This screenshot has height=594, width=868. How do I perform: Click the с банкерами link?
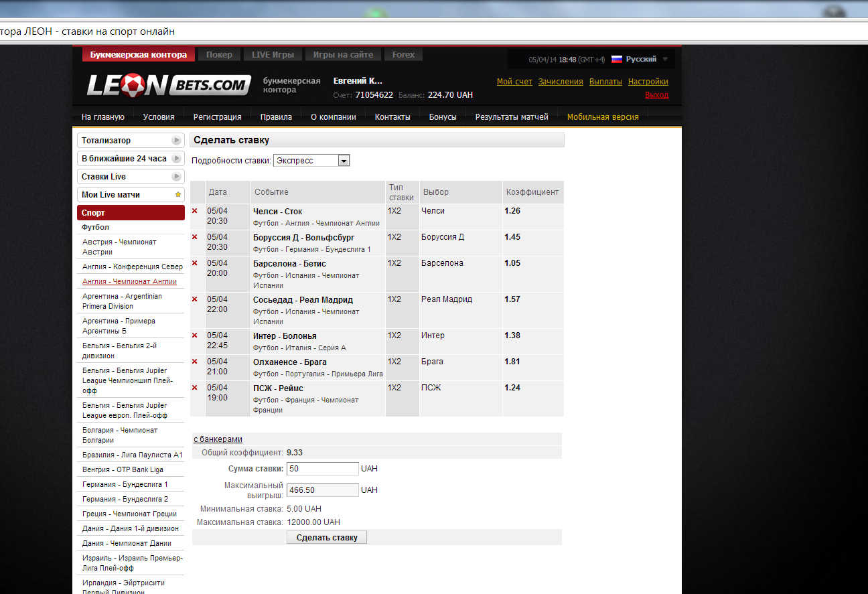[x=218, y=439]
